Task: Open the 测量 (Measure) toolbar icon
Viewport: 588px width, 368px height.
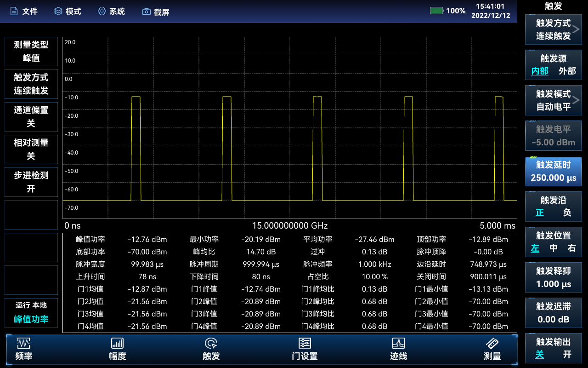Action: (x=492, y=349)
